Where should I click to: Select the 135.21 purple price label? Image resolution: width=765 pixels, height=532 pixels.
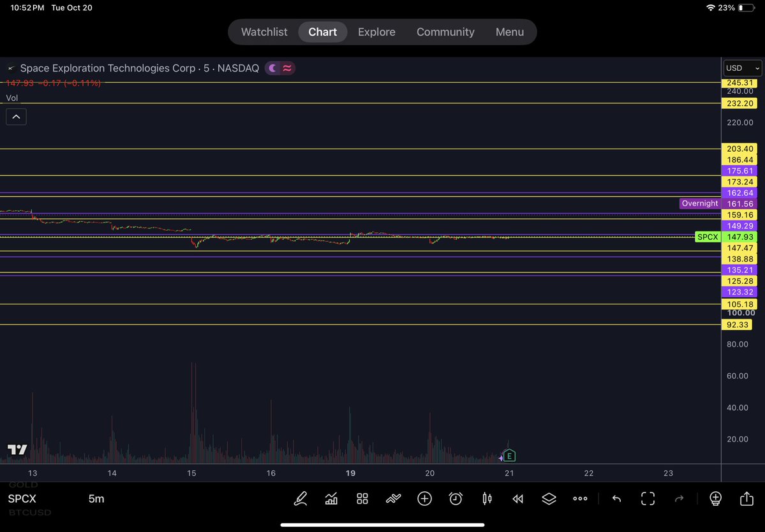click(739, 270)
